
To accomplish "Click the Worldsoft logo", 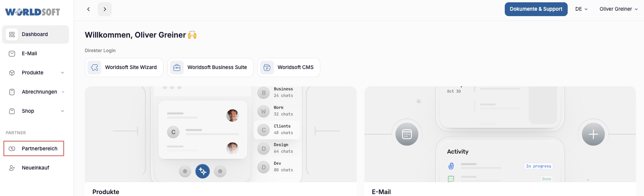I will [x=33, y=12].
